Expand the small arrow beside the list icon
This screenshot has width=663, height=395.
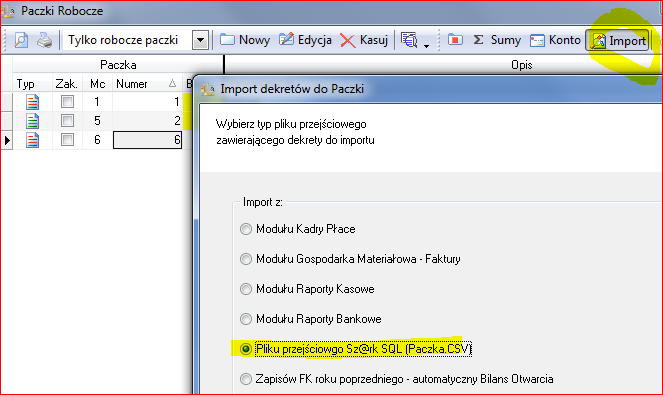click(x=427, y=46)
